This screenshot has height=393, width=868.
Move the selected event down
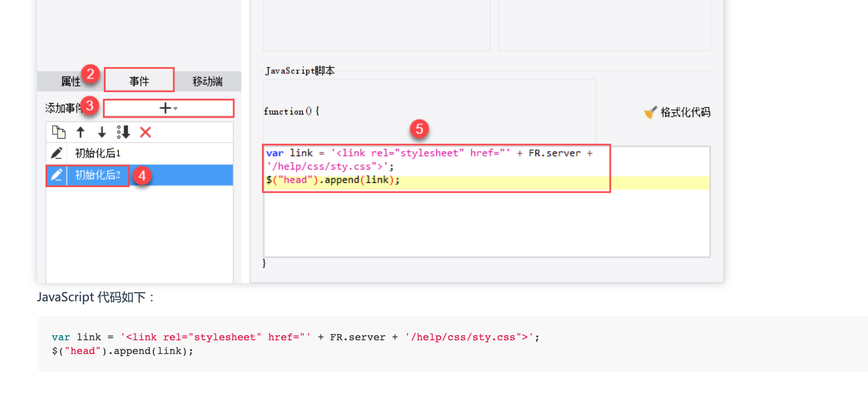click(x=102, y=132)
